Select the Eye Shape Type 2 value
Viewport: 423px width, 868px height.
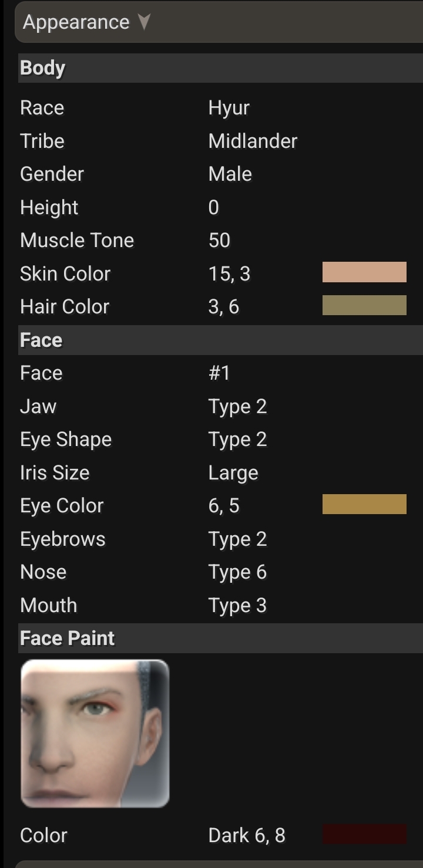click(x=237, y=440)
